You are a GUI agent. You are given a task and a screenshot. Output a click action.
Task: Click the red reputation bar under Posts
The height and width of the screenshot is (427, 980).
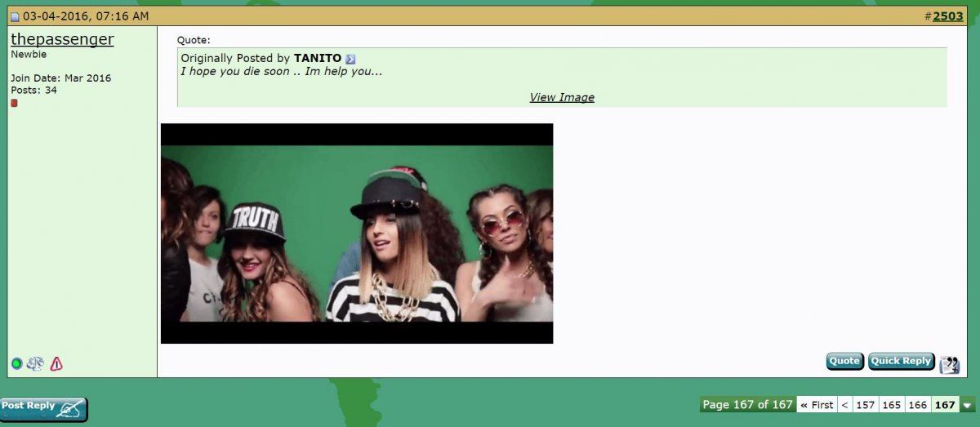[14, 103]
